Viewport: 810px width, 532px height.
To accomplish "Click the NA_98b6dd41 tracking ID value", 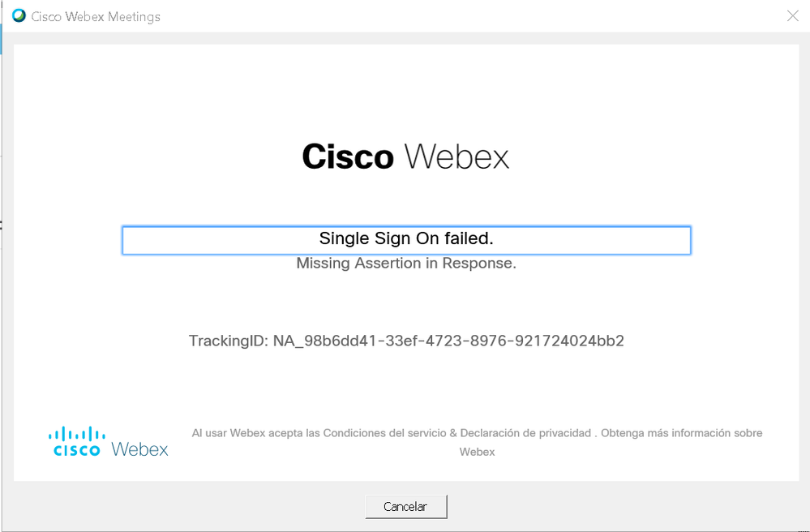I will (x=448, y=341).
